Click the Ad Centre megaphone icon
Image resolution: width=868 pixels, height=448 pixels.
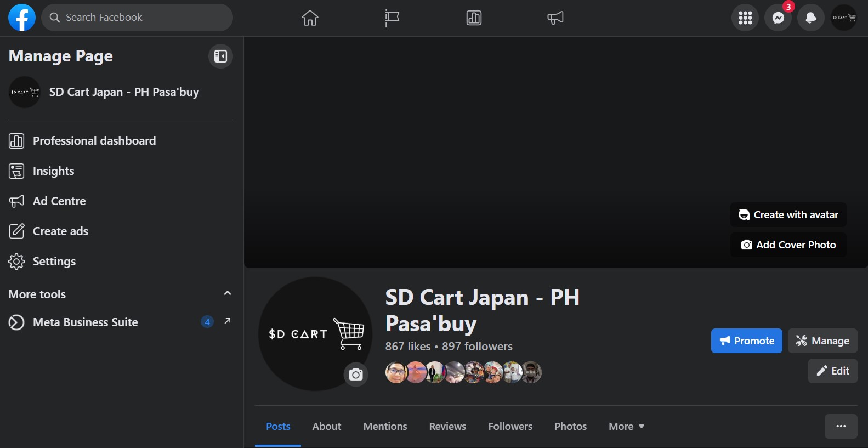[16, 201]
